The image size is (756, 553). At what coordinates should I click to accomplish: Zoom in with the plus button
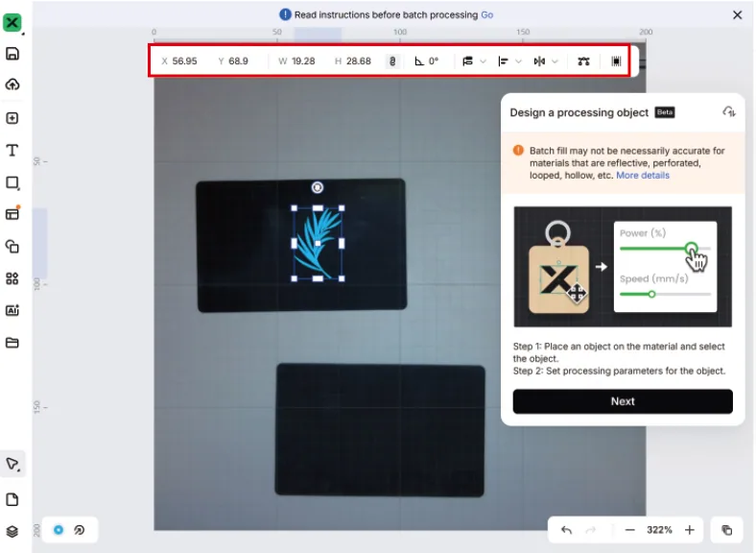(x=690, y=530)
